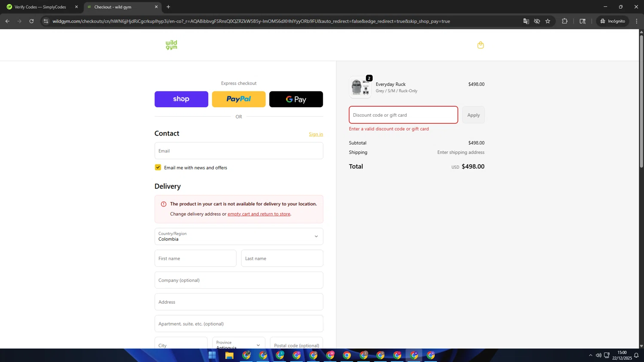Click the Everyday Ruck product thumbnail

coord(360,87)
